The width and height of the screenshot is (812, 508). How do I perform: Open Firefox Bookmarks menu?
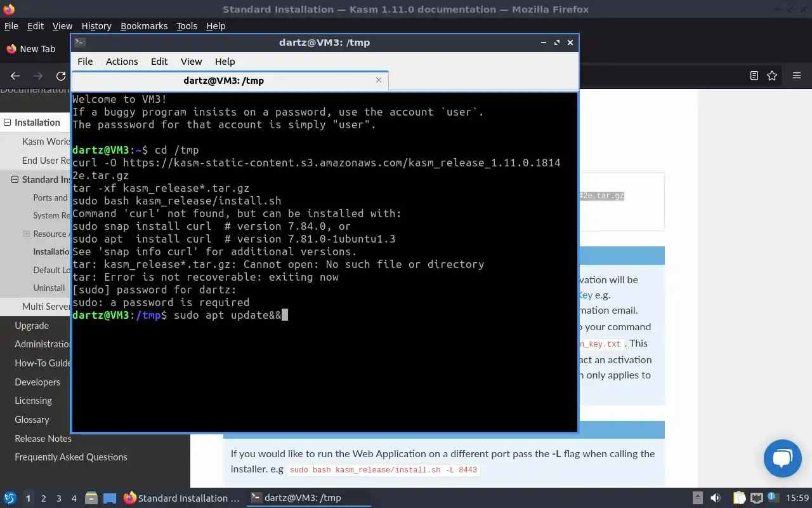click(x=144, y=26)
